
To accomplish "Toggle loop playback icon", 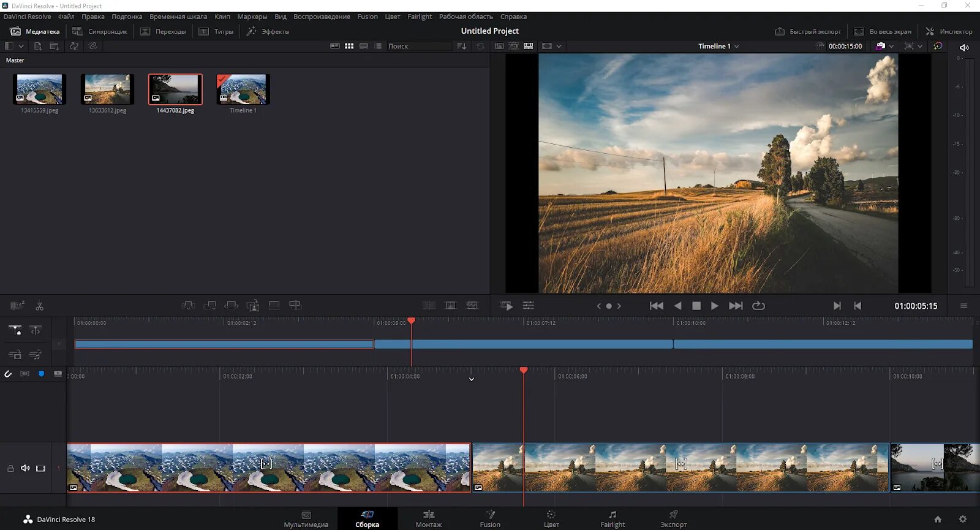I will click(x=758, y=306).
